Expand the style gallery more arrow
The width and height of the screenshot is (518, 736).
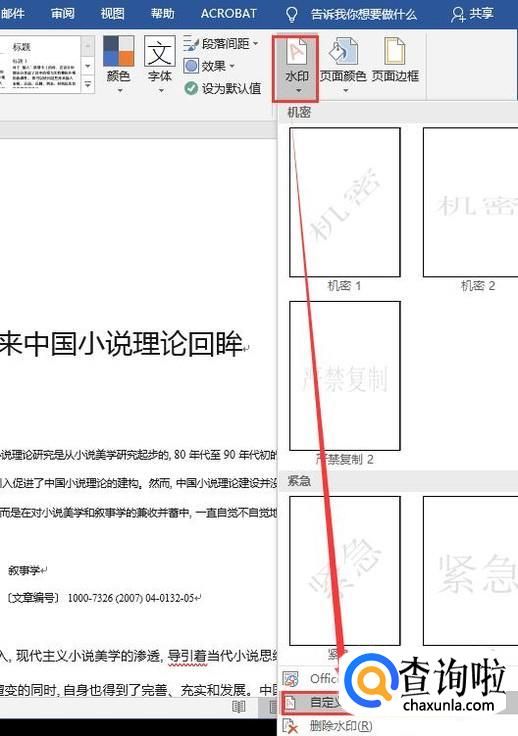[x=88, y=85]
